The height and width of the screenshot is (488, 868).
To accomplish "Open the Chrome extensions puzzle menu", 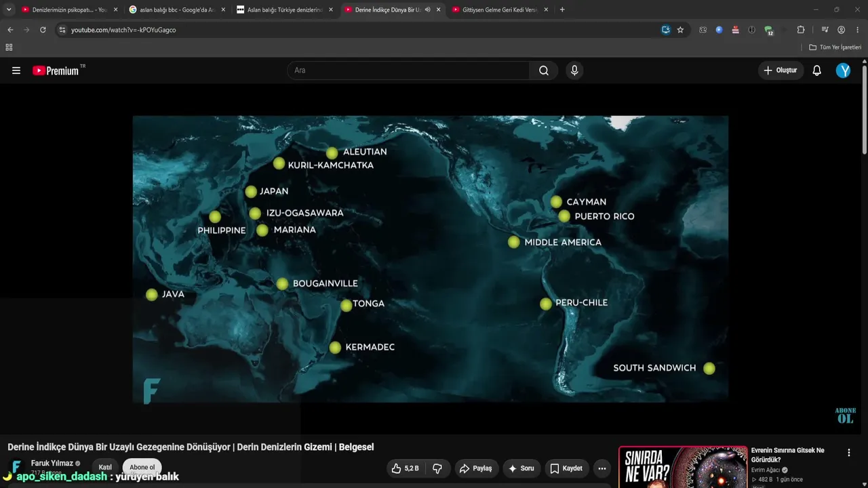I will click(x=801, y=30).
